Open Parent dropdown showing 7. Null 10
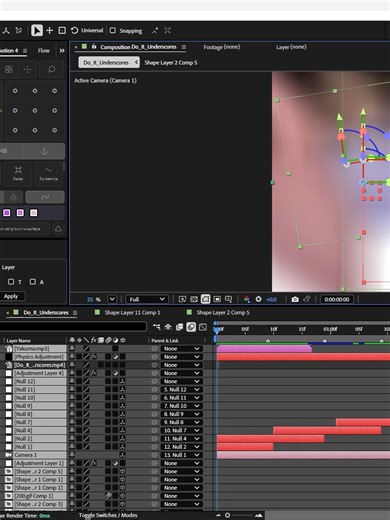Screen dimensions: 390x520 [182, 406]
